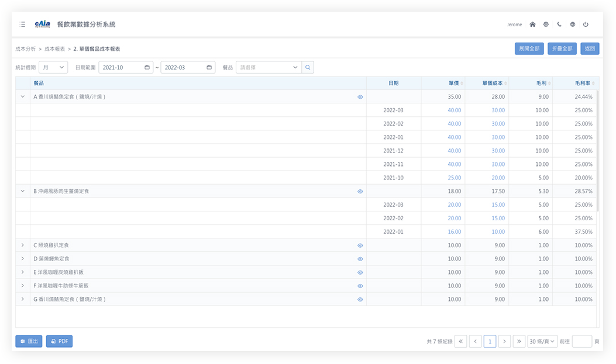The image size is (616, 364).
Task: Toggle eye icon for D 蒲燒鰻魚定食
Action: pos(360,259)
